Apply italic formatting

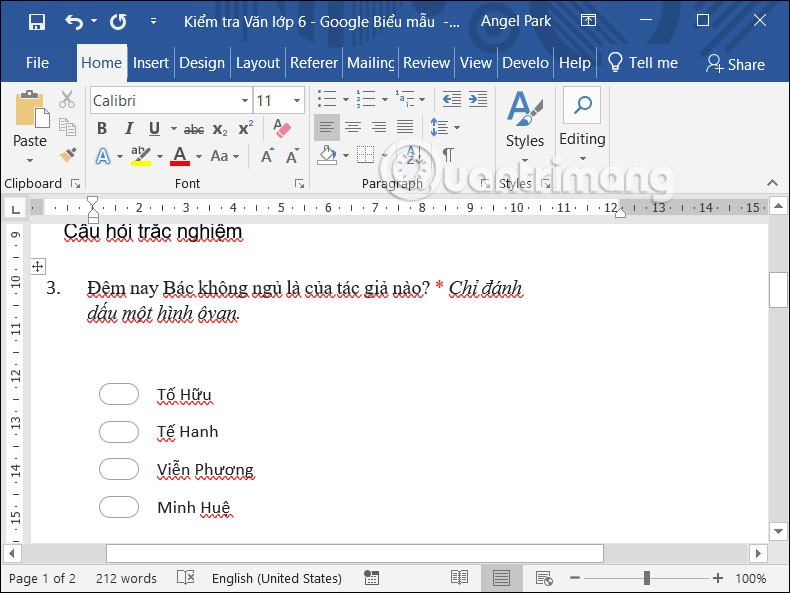[129, 128]
